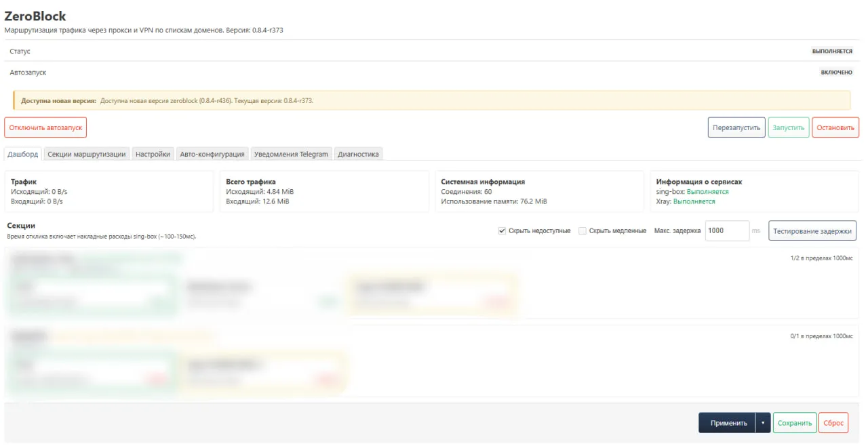This screenshot has width=868, height=446.
Task: Click Всего трафика Исходящий: 4.84 MiB value
Action: point(260,192)
